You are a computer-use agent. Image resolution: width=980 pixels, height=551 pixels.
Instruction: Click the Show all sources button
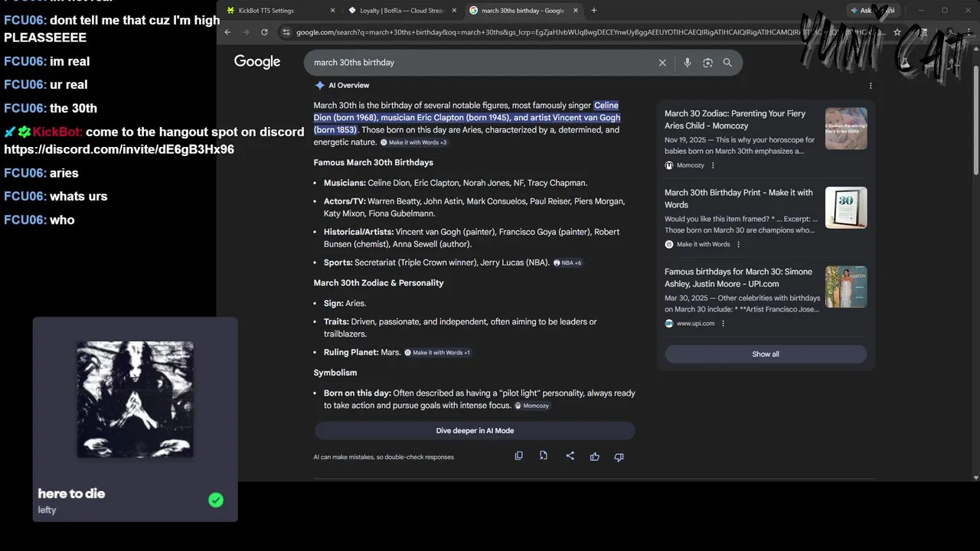[766, 354]
